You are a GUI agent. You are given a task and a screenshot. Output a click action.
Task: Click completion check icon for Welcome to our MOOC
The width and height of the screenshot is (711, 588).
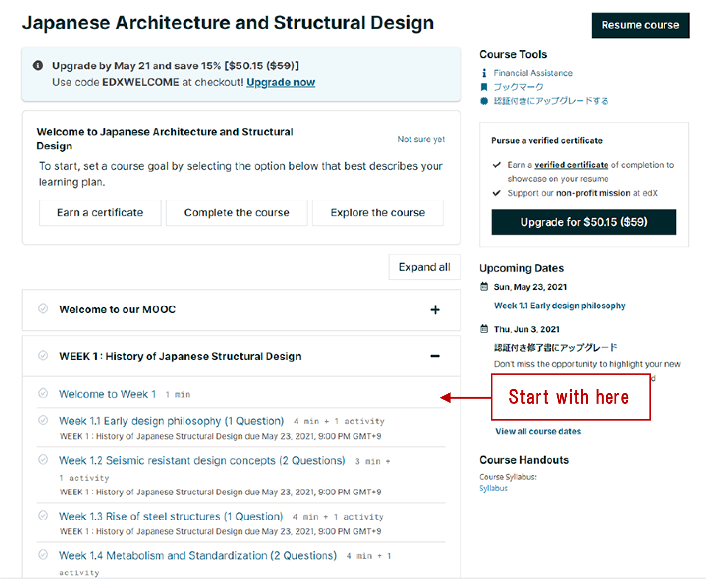tap(43, 309)
